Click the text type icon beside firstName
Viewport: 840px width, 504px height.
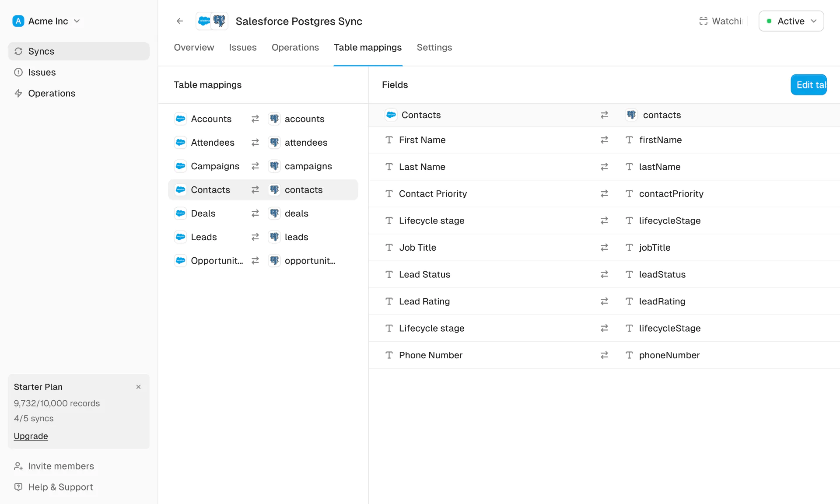coord(629,140)
